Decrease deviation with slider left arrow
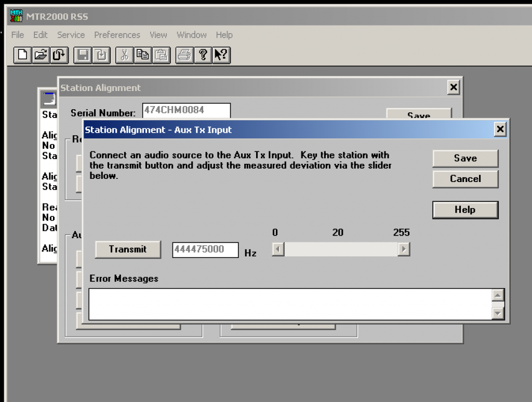This screenshot has height=402, width=532. coord(278,249)
